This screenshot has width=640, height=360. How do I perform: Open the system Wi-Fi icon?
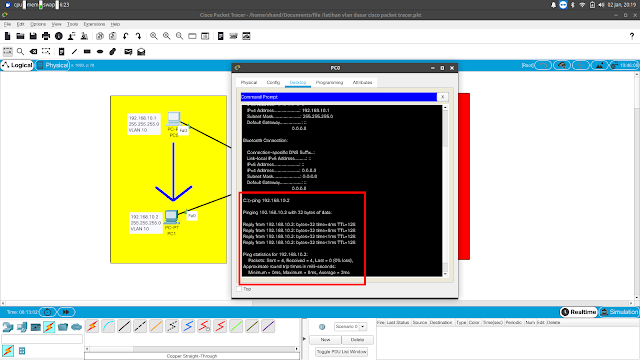click(582, 5)
